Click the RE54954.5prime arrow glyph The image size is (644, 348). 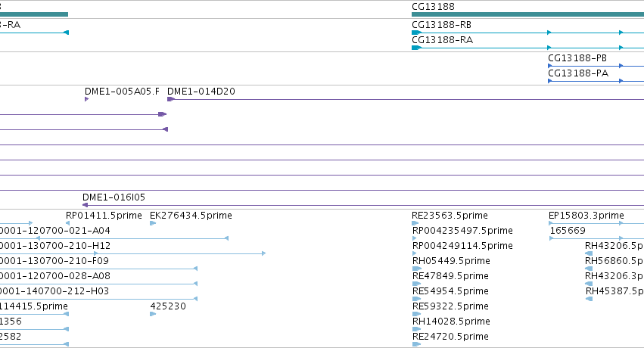tap(416, 299)
